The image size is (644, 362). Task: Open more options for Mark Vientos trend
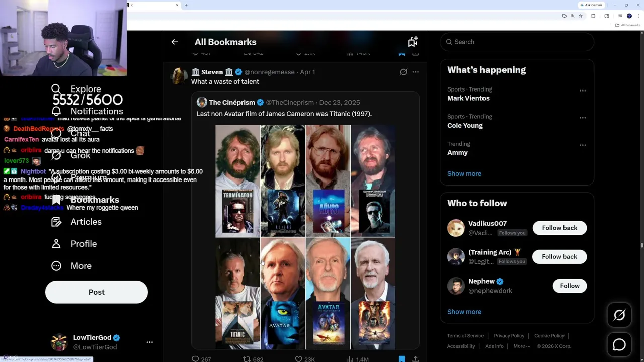point(583,90)
